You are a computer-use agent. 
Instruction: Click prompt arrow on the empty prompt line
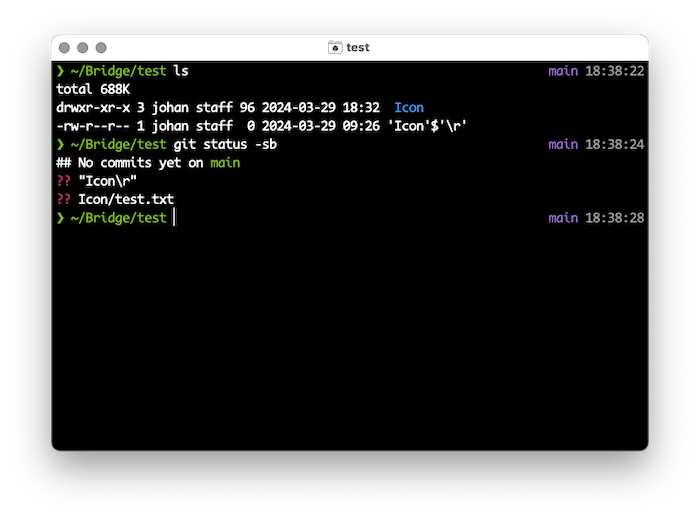point(60,217)
